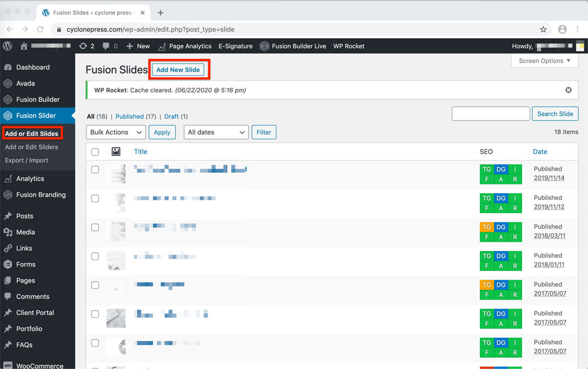Click the WordPress logo in admin bar
The height and width of the screenshot is (369, 588).
click(8, 46)
